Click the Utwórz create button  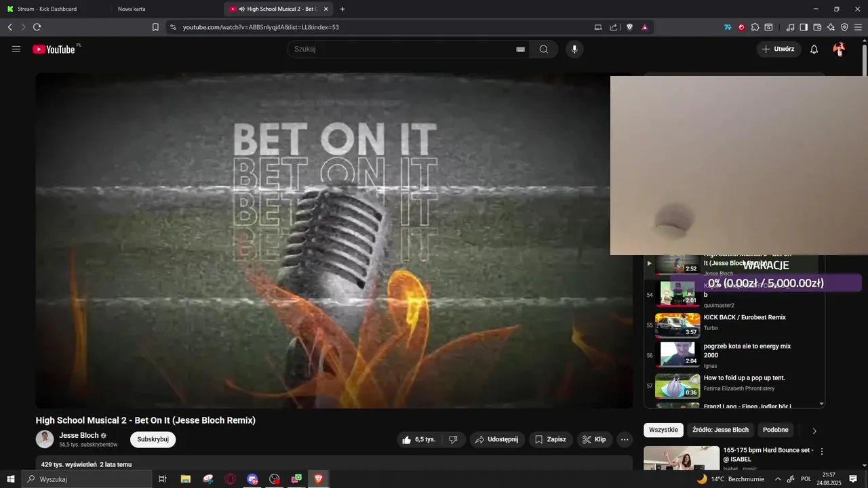pyautogui.click(x=778, y=49)
